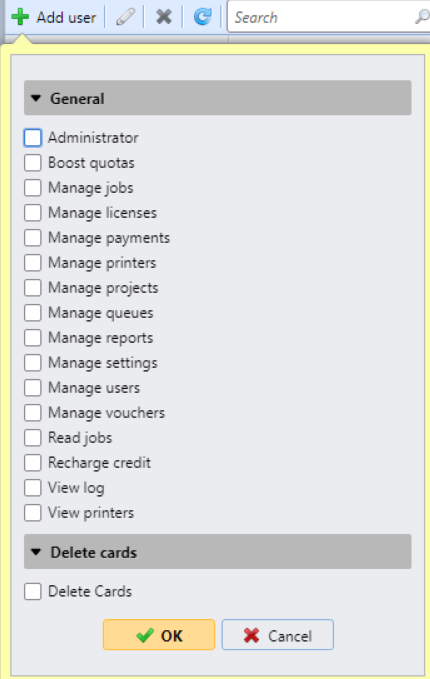Select the Recharge credit checkbox

[33, 463]
